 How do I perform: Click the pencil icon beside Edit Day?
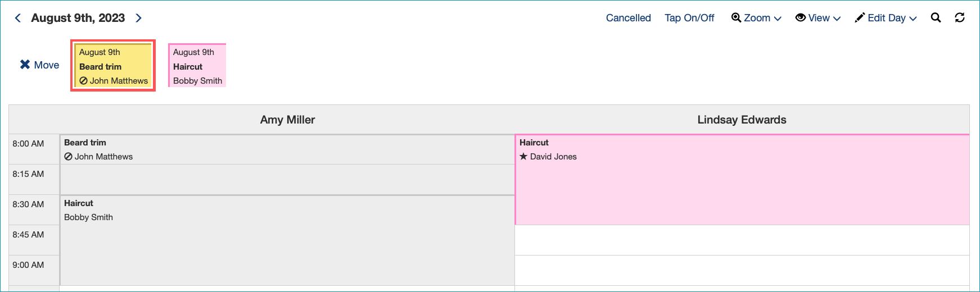coord(860,17)
